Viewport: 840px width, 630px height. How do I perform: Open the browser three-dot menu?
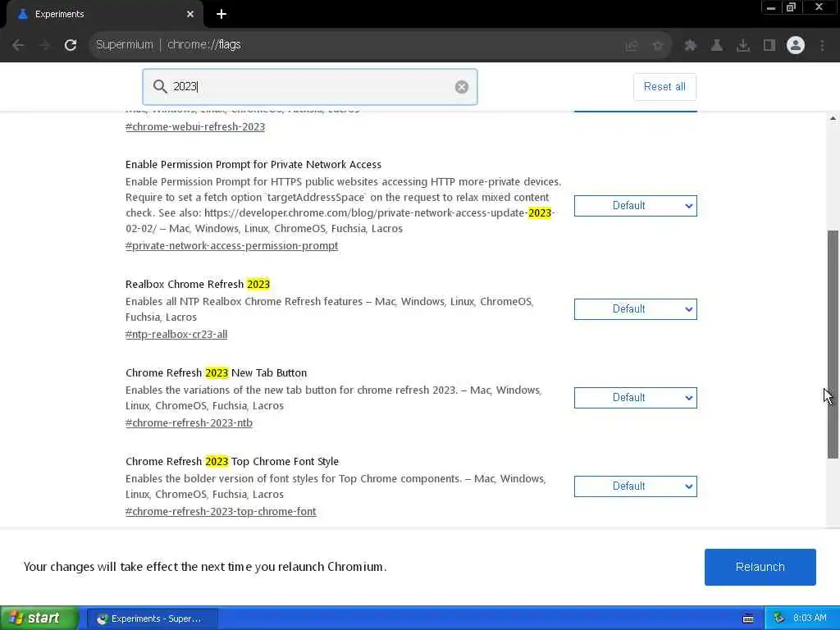click(x=822, y=46)
